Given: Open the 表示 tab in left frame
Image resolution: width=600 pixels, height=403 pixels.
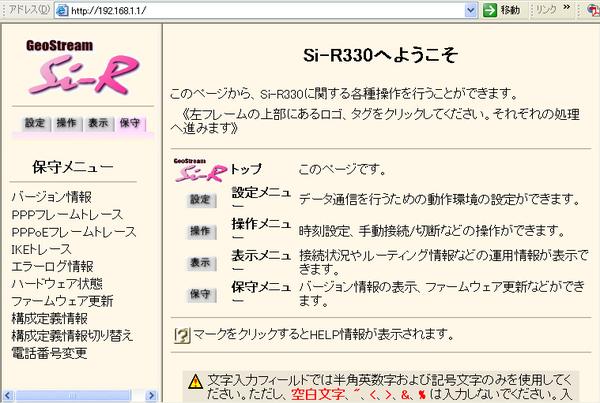Looking at the screenshot, I should [98, 123].
